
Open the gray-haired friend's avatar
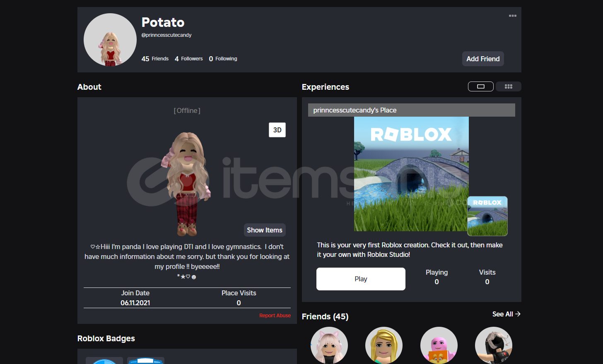(494, 345)
